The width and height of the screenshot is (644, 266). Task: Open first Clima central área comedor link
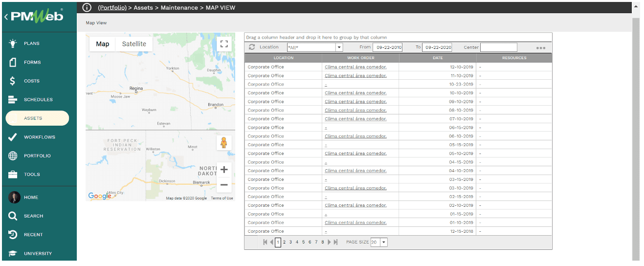point(355,67)
